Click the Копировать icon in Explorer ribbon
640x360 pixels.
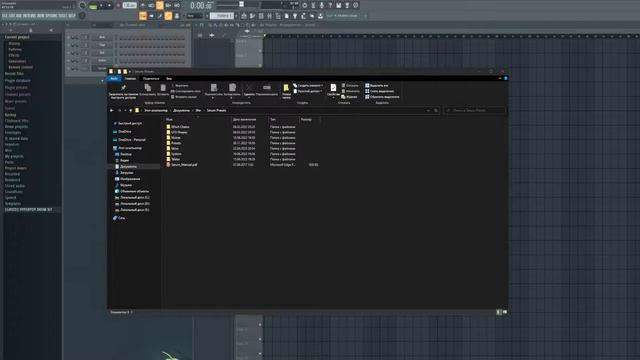[148, 88]
